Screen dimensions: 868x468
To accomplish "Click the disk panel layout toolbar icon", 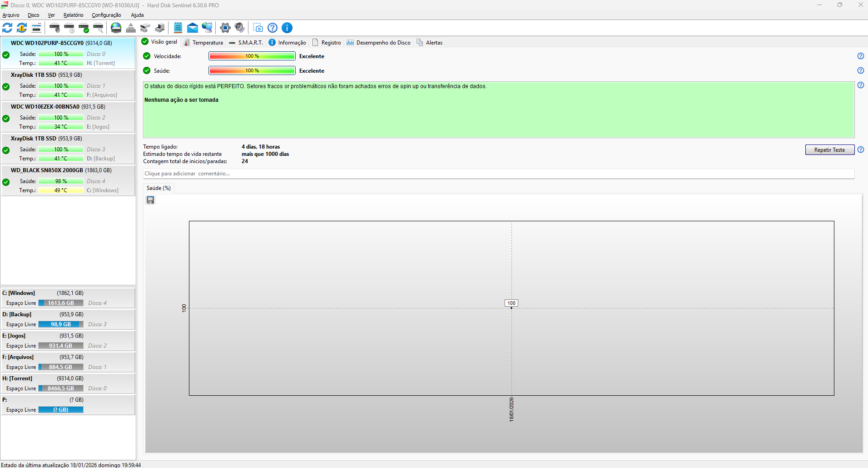I will [36, 28].
